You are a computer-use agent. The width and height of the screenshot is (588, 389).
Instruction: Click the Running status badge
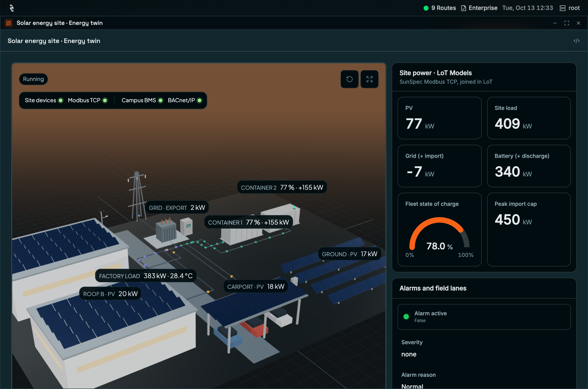[33, 79]
